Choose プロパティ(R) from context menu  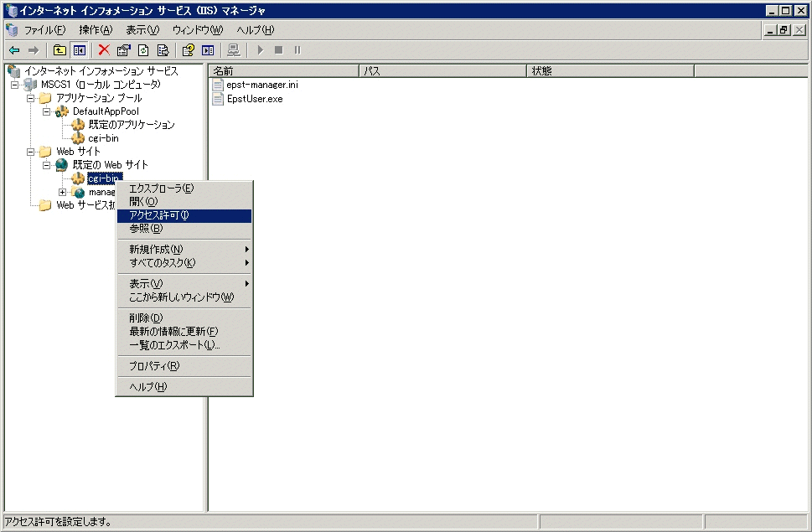184,366
